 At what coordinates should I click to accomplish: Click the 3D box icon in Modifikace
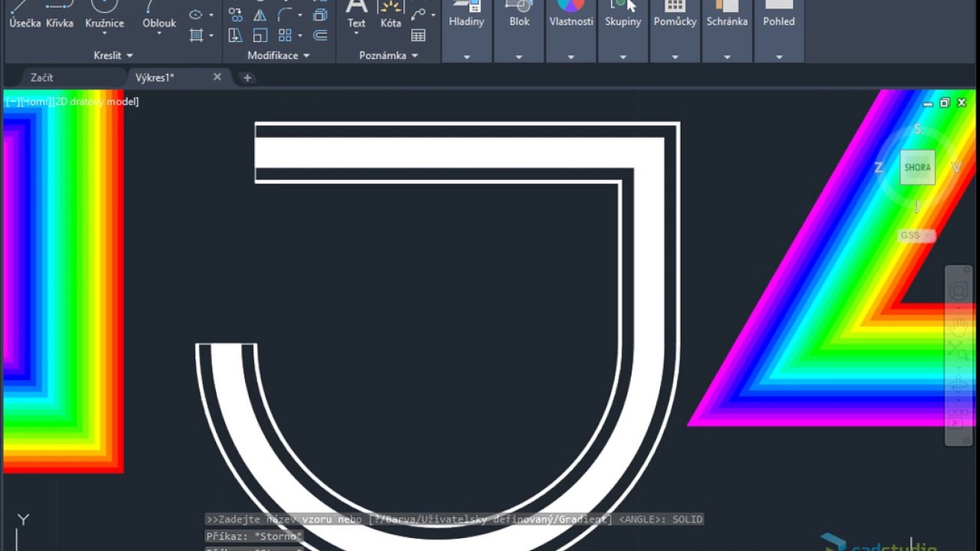click(321, 15)
